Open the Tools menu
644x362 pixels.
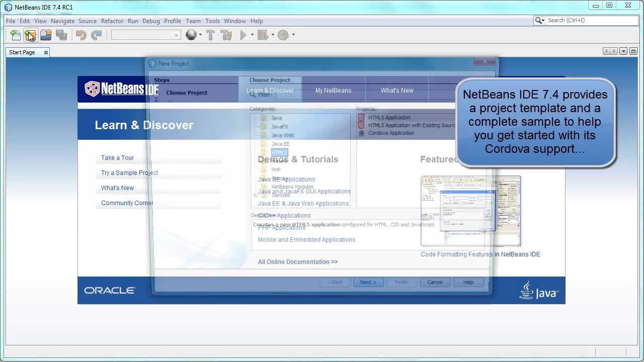coord(212,21)
